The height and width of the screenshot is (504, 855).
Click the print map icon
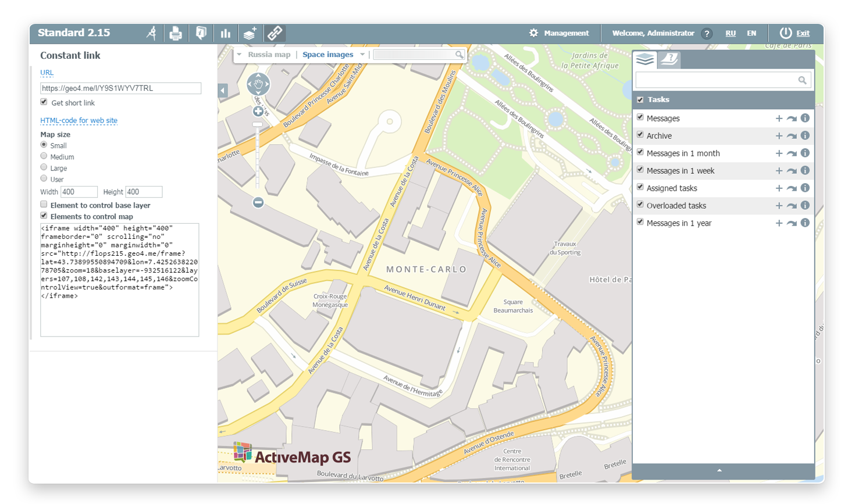[176, 34]
